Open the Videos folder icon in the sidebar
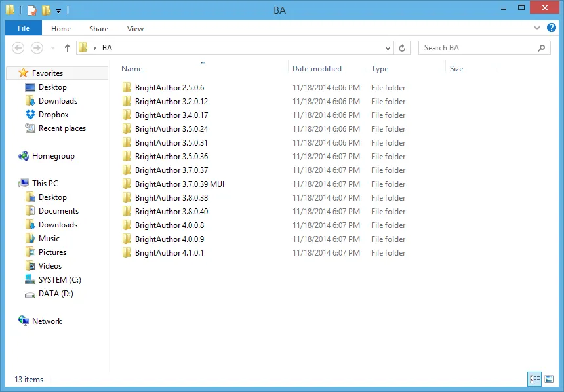Image resolution: width=564 pixels, height=392 pixels. 30,265
